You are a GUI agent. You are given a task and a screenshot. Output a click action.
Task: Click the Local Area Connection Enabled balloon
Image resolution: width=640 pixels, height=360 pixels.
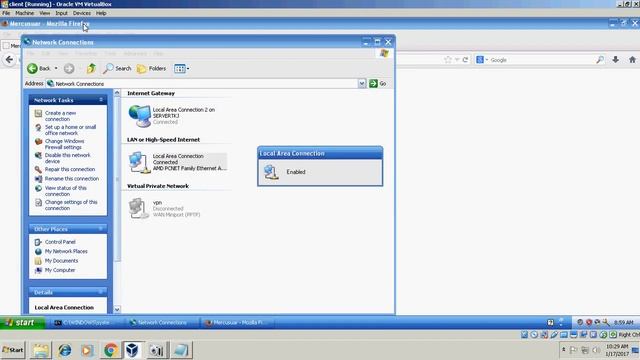coord(320,166)
